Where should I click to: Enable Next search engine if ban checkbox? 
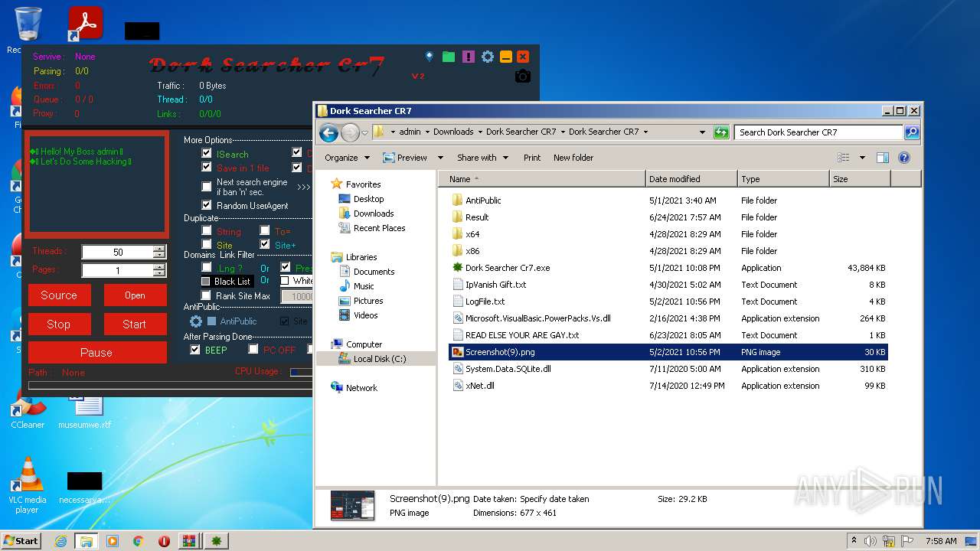tap(207, 187)
